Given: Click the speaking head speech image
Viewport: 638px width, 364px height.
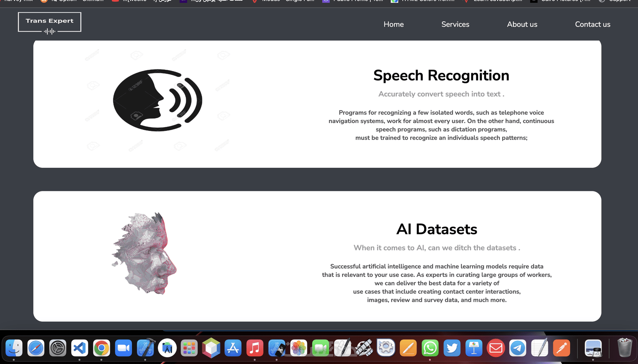Looking at the screenshot, I should click(158, 100).
